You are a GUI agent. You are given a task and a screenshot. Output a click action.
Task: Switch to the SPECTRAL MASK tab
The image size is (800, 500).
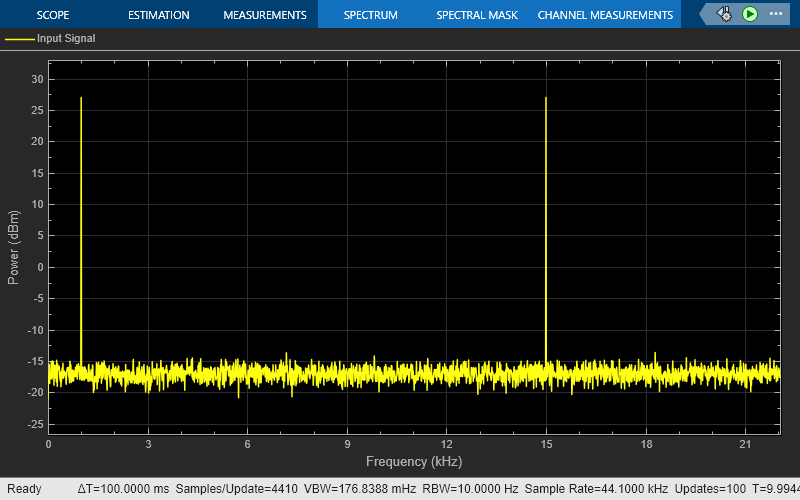(477, 15)
